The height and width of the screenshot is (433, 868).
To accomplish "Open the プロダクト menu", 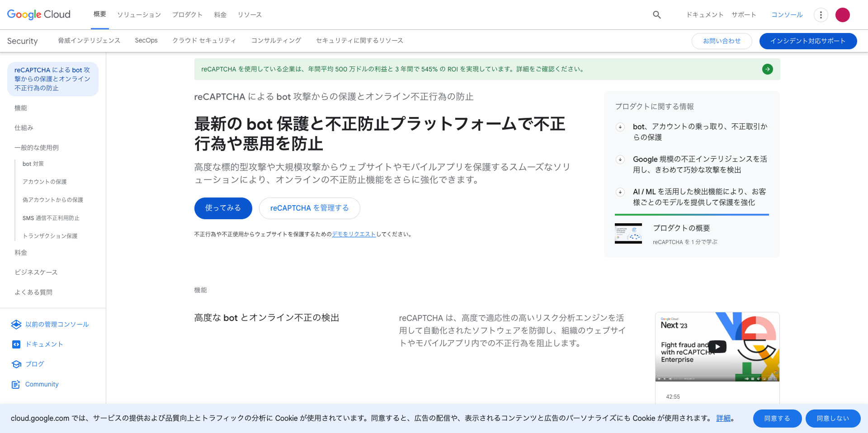I will click(x=187, y=15).
